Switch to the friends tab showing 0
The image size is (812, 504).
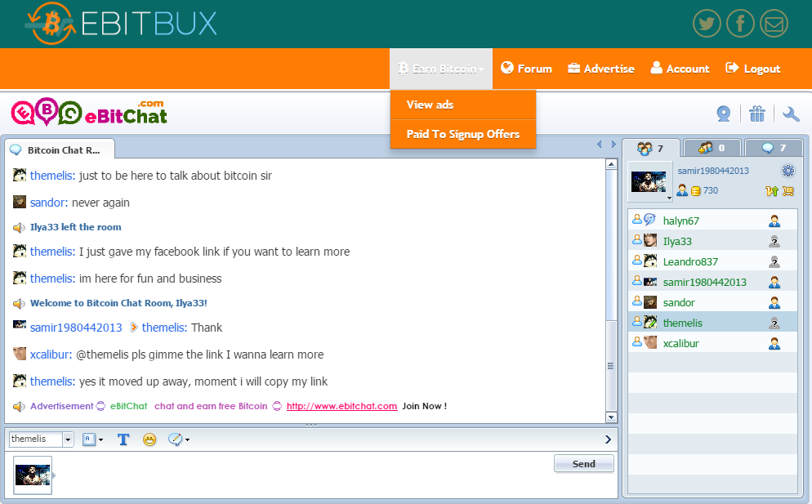point(712,148)
